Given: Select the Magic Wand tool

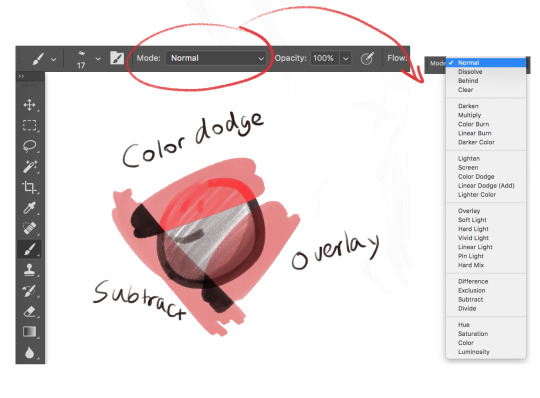Looking at the screenshot, I should click(x=30, y=166).
